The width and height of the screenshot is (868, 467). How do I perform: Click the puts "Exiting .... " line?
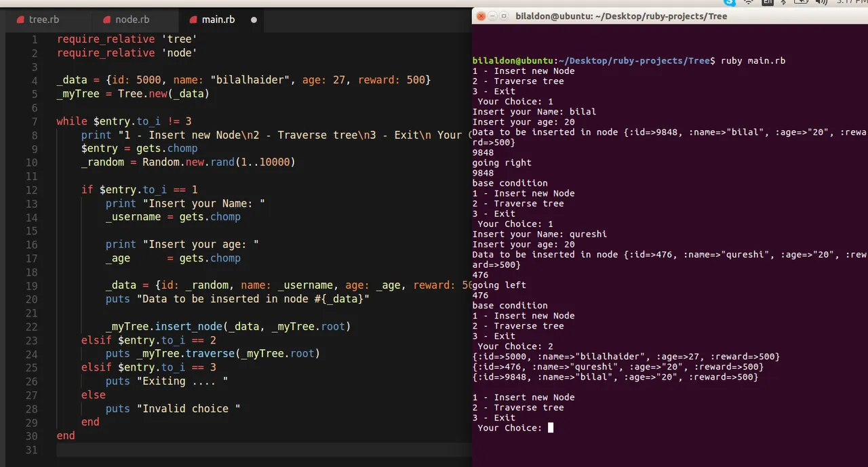click(x=167, y=381)
